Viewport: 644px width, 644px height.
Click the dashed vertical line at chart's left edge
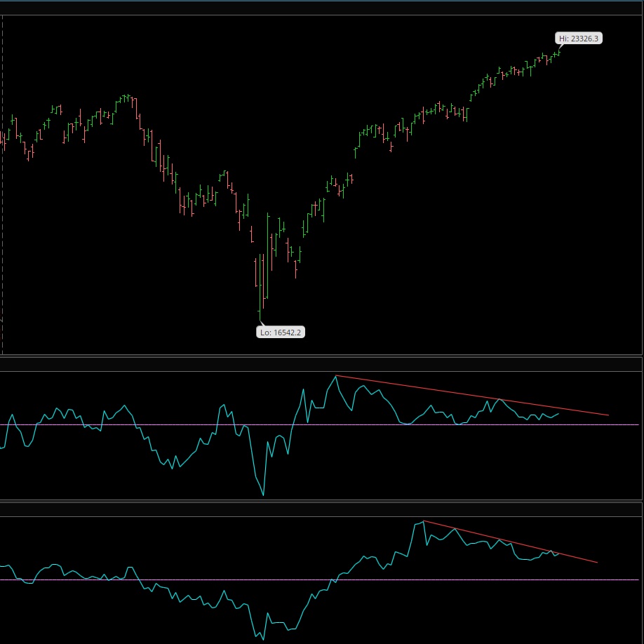3,185
